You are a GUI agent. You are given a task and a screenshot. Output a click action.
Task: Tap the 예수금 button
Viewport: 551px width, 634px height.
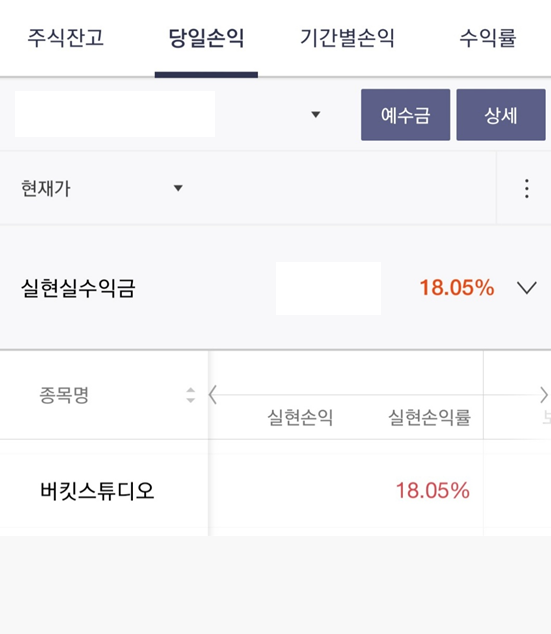(x=405, y=115)
